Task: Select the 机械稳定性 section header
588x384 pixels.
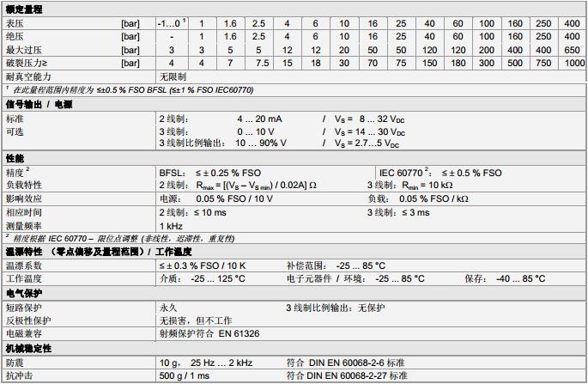Action: [x=29, y=349]
